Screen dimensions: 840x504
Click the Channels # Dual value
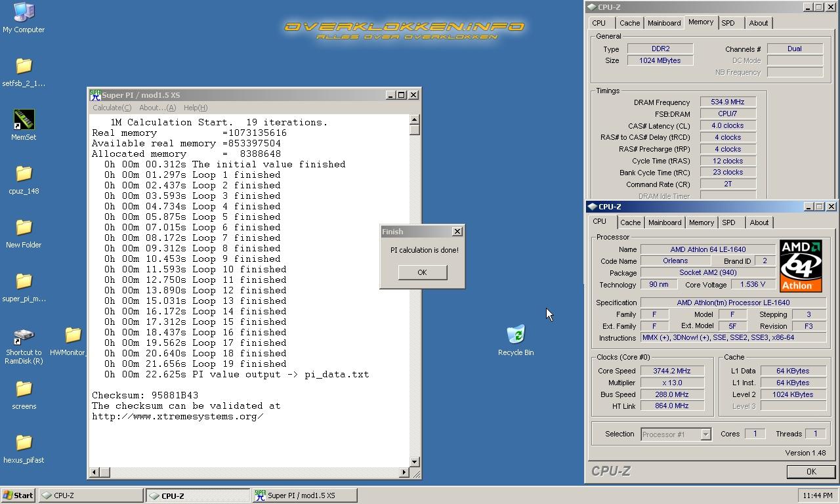click(795, 49)
